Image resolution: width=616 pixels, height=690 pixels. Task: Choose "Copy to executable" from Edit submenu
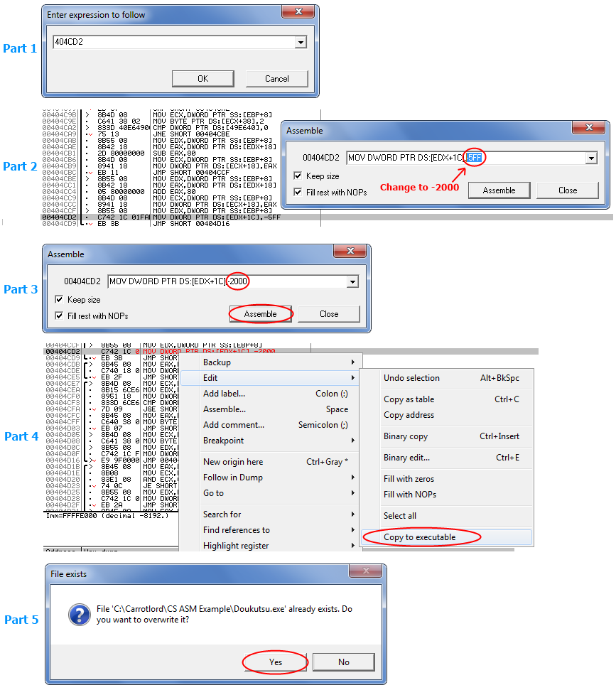[x=420, y=537]
